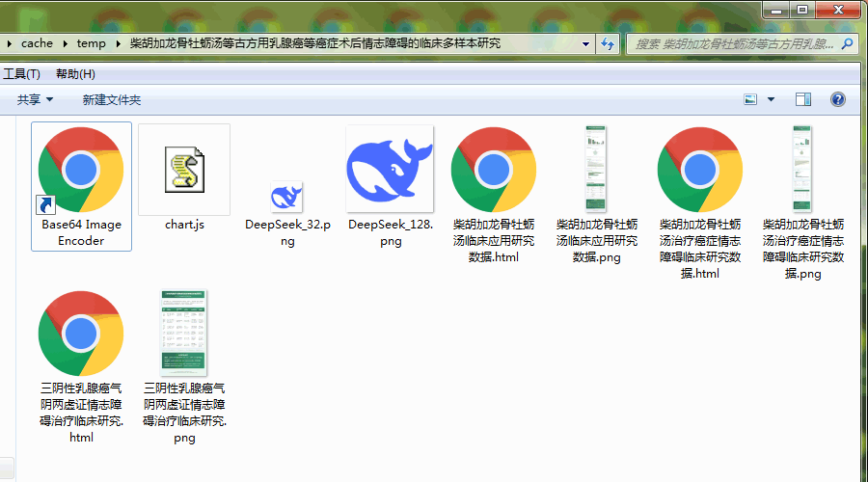Click the Base64 Image Encoder file name
The image size is (868, 482).
click(x=81, y=232)
